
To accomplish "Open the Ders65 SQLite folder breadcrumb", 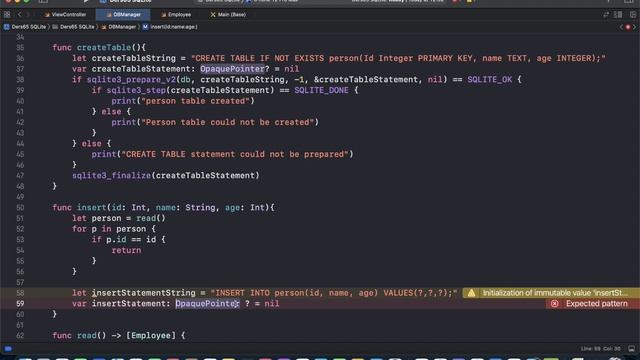I will tap(73, 27).
